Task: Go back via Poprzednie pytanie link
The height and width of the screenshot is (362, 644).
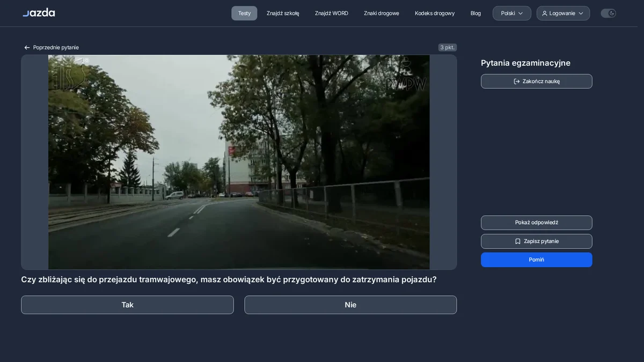Action: tap(52, 48)
